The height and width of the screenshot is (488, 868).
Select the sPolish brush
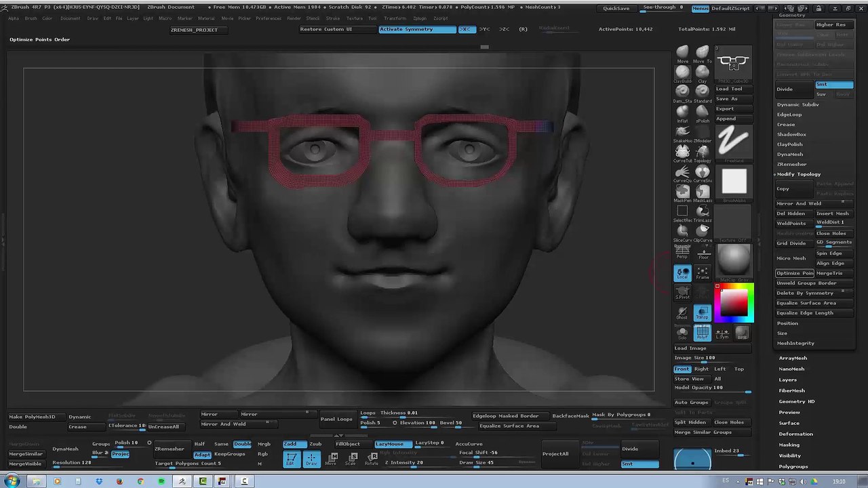[703, 113]
